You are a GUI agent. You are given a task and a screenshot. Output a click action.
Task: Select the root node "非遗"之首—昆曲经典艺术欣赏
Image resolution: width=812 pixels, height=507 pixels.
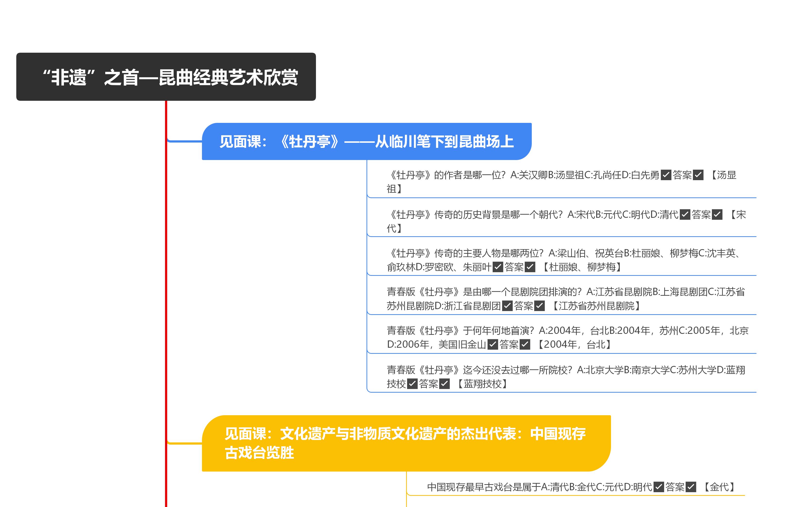pos(166,77)
